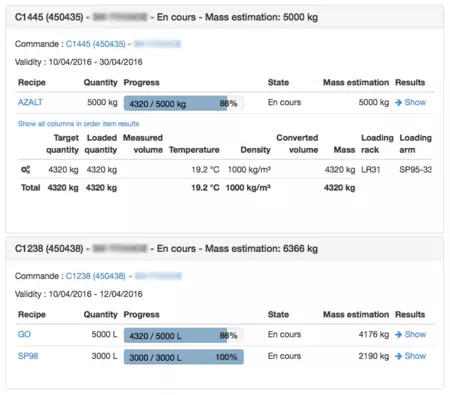This screenshot has width=450, height=395.
Task: Open blurred customer link after C1445 commande
Action: pyautogui.click(x=157, y=44)
